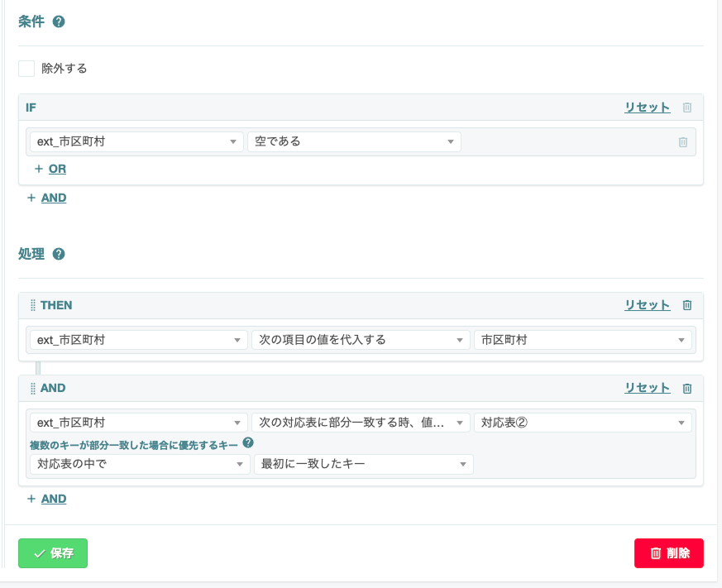The height and width of the screenshot is (588, 722).
Task: Open 最初に一致したキー priority dropdown
Action: (x=364, y=464)
